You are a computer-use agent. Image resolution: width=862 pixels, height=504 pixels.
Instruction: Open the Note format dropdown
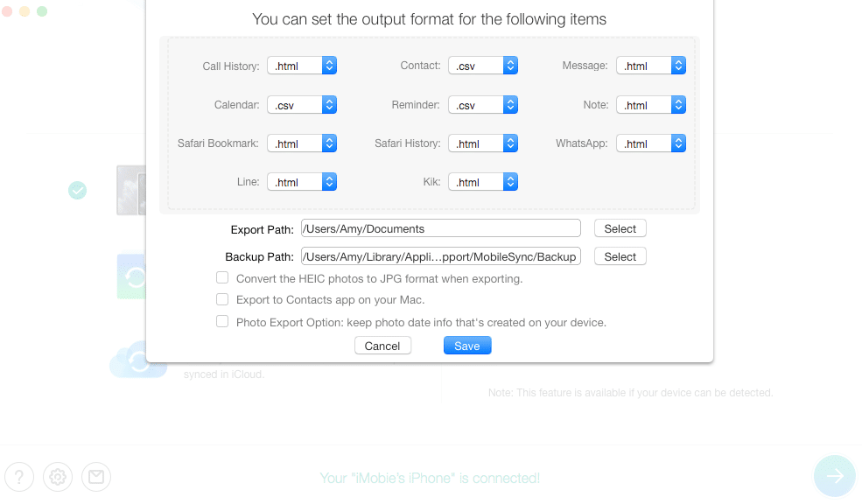coord(651,105)
